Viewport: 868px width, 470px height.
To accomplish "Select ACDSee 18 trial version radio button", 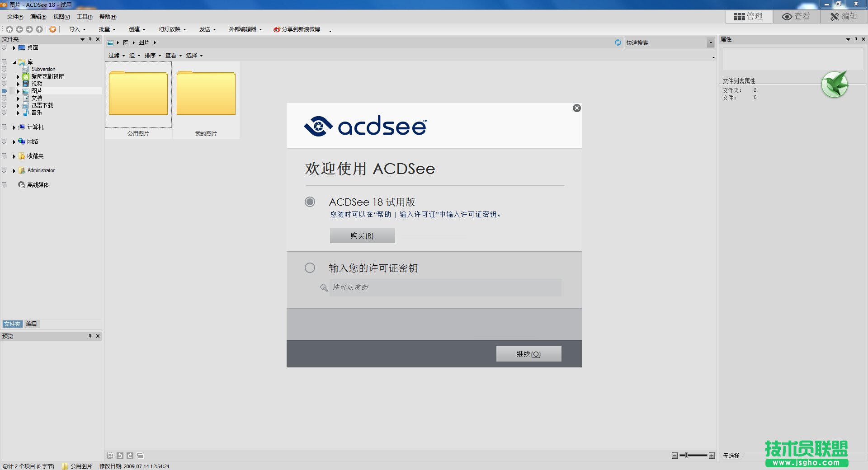I will 310,202.
